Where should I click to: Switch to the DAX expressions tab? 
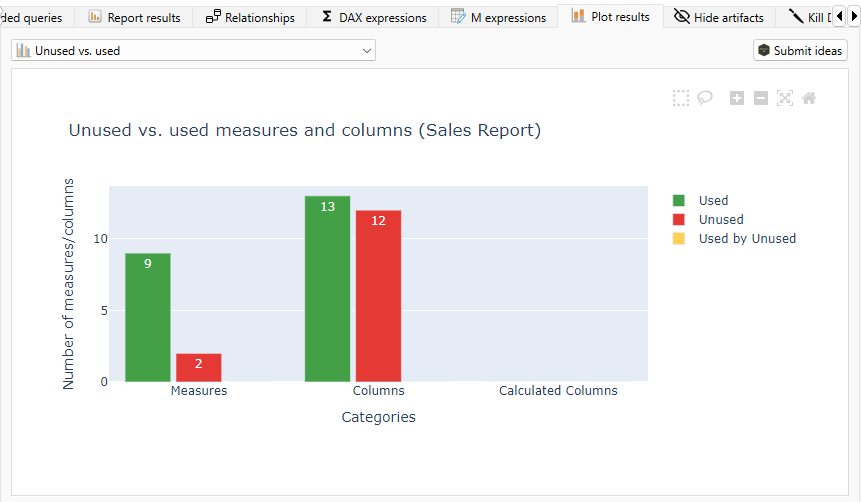374,17
